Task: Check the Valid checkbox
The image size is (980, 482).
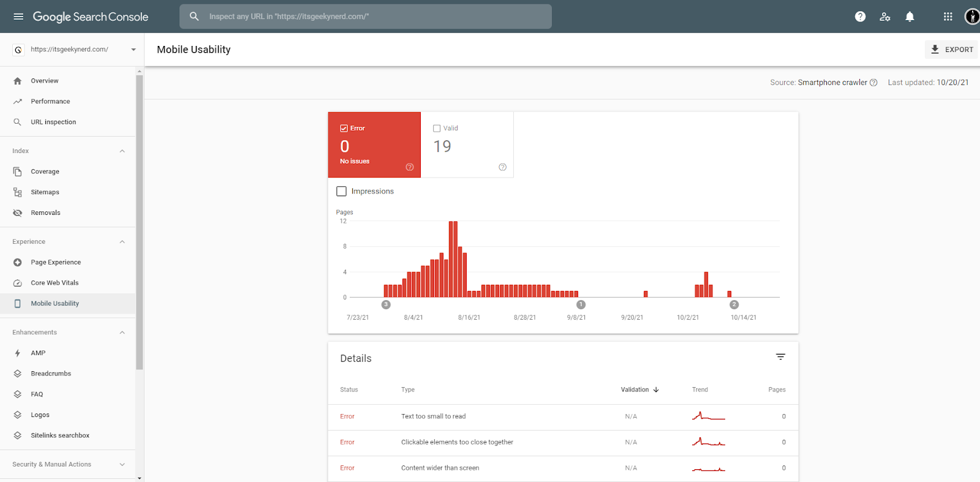Action: click(437, 129)
